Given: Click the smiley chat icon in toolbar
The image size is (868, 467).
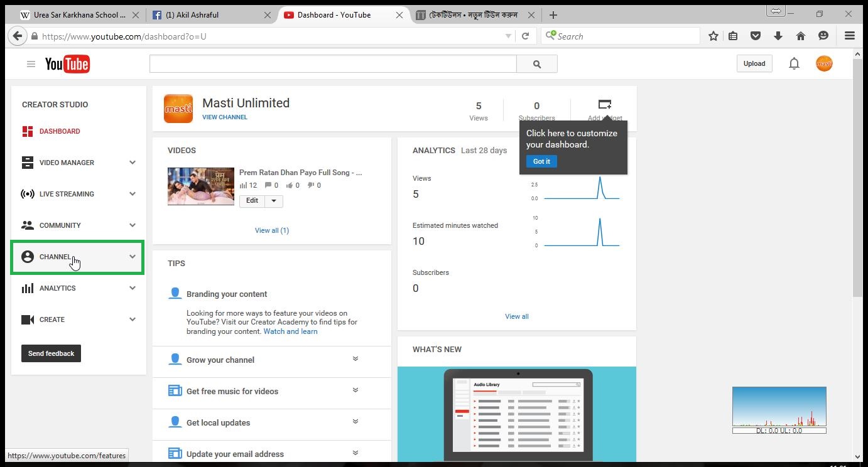Looking at the screenshot, I should point(823,36).
